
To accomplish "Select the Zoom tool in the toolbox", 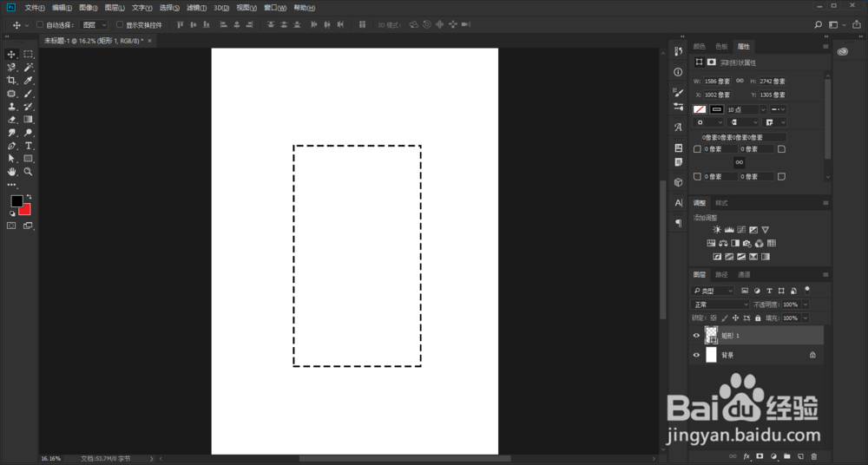I will (29, 172).
